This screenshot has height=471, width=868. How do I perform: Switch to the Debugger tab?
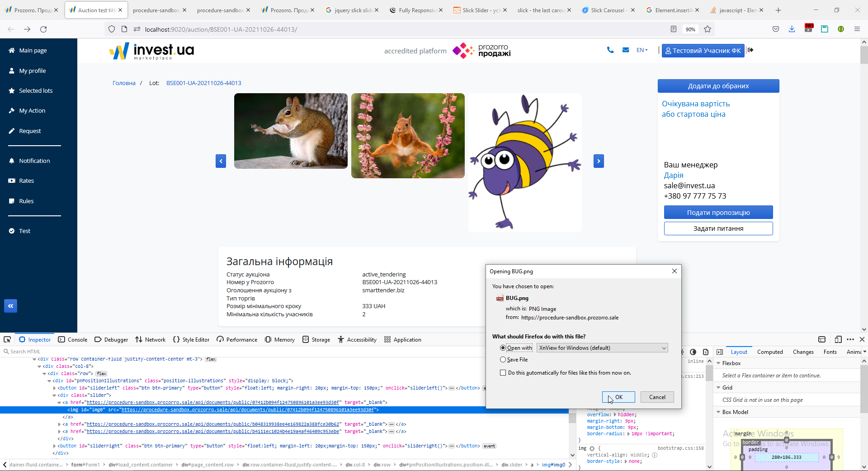click(x=111, y=340)
